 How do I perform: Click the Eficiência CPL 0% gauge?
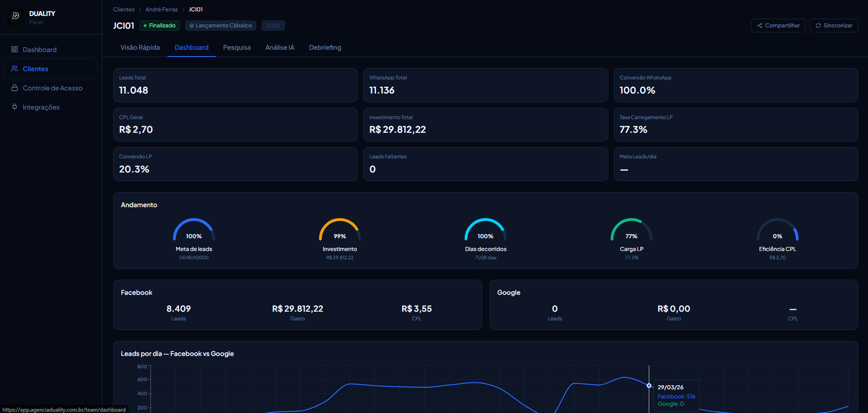(778, 230)
